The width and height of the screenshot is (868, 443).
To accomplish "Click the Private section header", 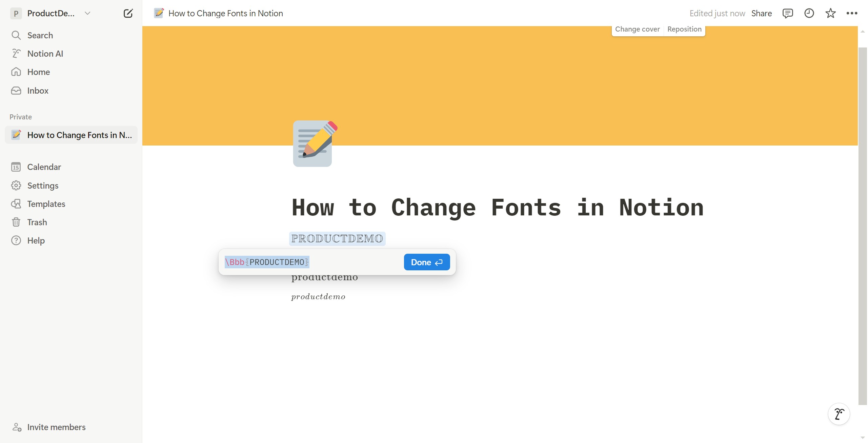I will [x=21, y=117].
